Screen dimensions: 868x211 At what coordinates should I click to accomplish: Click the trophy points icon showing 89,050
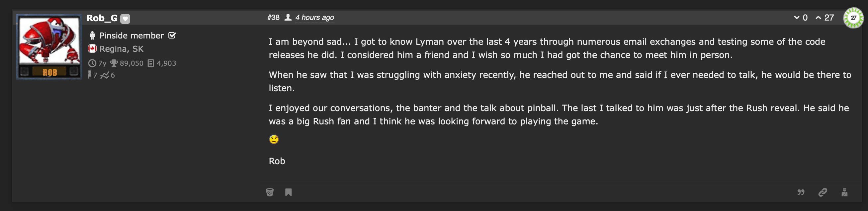click(x=114, y=63)
